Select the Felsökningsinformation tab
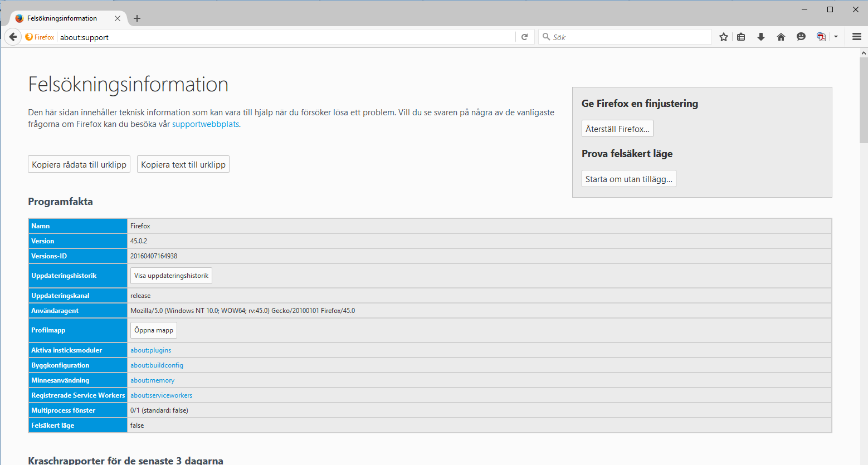868x465 pixels. [x=68, y=18]
